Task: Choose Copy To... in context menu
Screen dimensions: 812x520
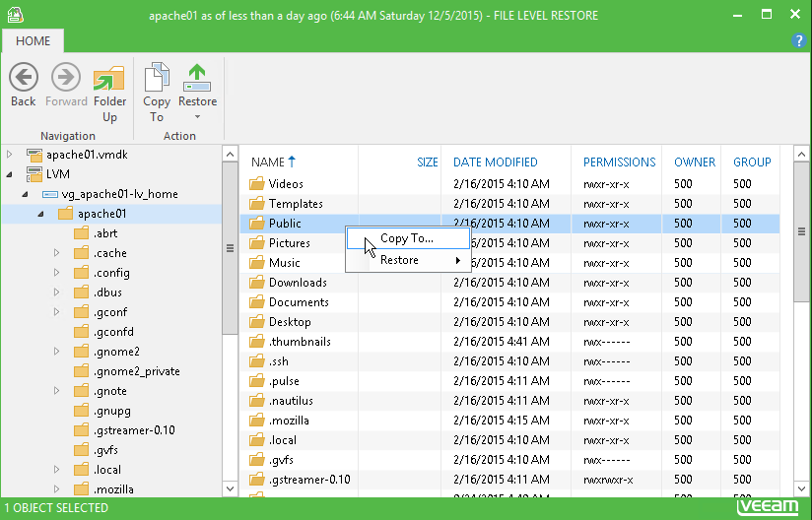Action: (408, 238)
